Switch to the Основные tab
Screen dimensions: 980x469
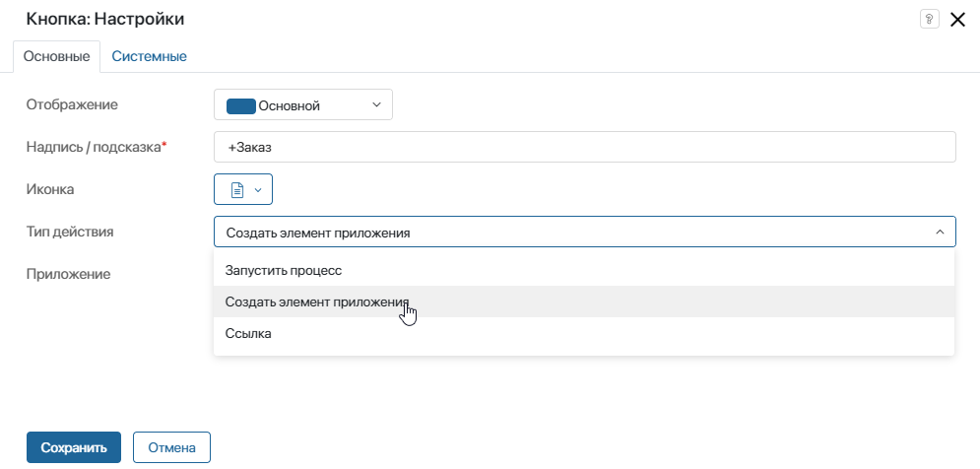[56, 57]
